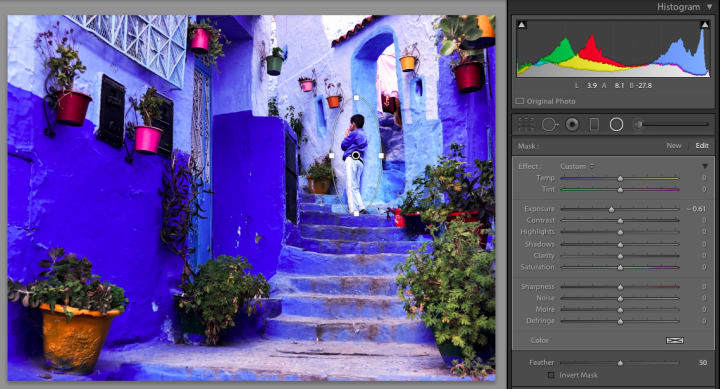Click the right handle of the radial filter ellipse
The width and height of the screenshot is (720, 389).
point(382,156)
